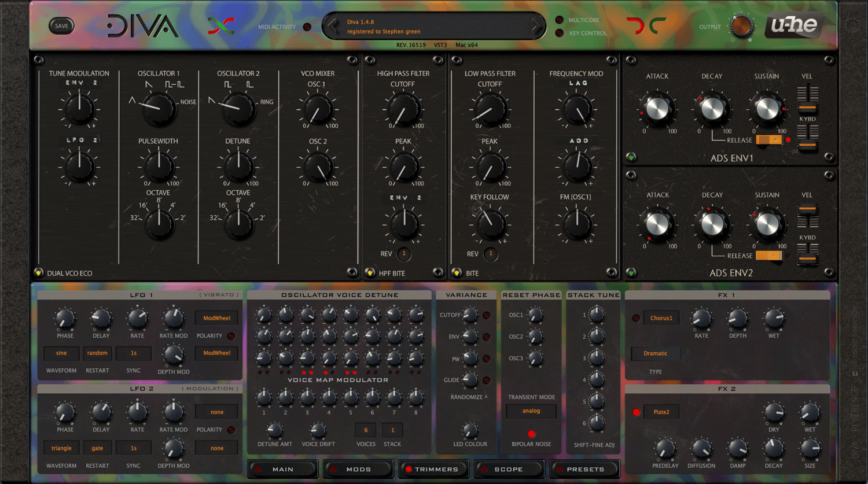Screen dimensions: 868x484
Task: Click the Oscillator 2 waveform knob
Action: [239, 109]
